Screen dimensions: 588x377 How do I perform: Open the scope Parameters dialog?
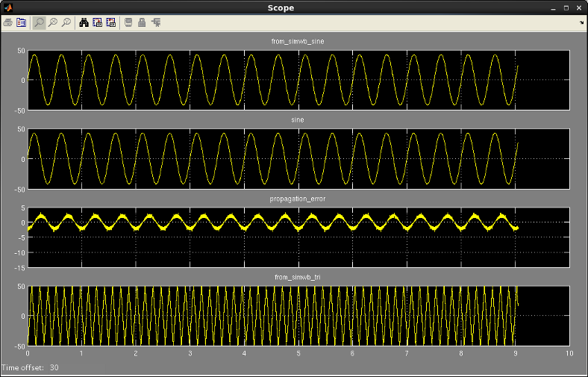pos(22,23)
